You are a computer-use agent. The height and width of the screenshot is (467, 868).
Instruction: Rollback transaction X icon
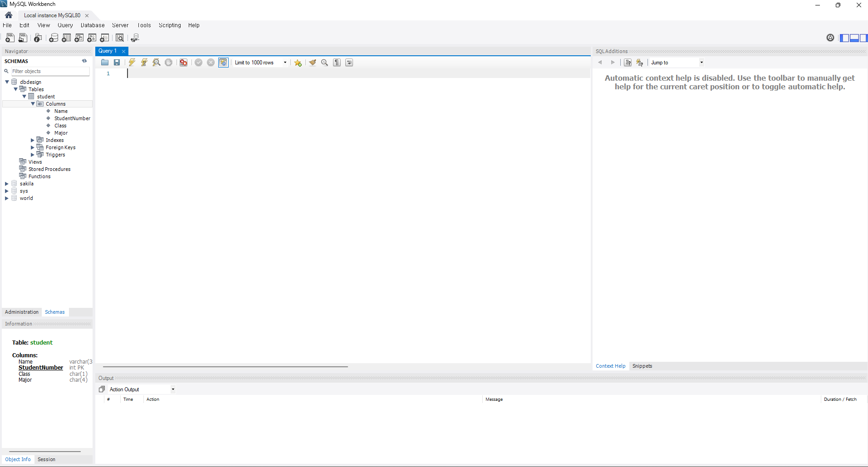211,63
